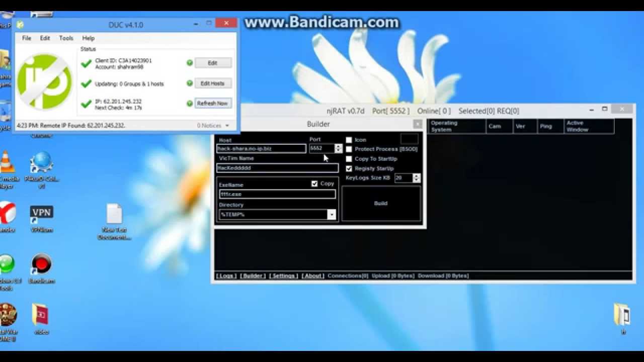Click the Cam column header
The width and height of the screenshot is (644, 362).
(500, 126)
